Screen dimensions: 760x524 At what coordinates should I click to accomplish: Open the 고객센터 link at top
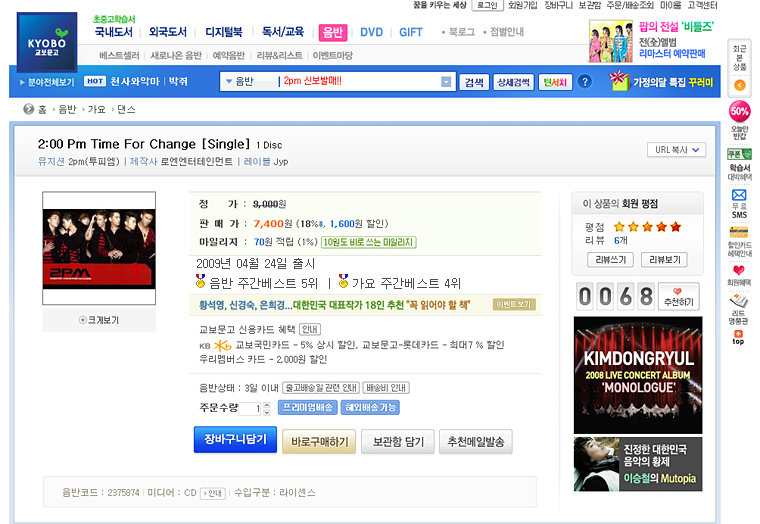pyautogui.click(x=702, y=5)
